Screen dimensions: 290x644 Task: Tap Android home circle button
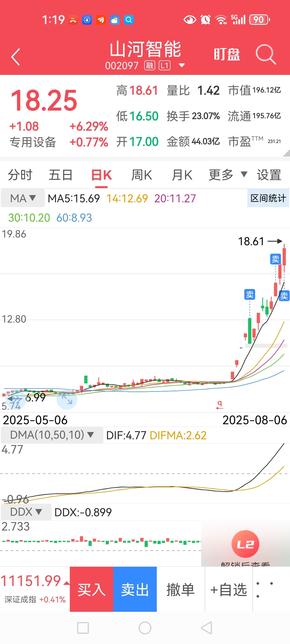pyautogui.click(x=145, y=628)
